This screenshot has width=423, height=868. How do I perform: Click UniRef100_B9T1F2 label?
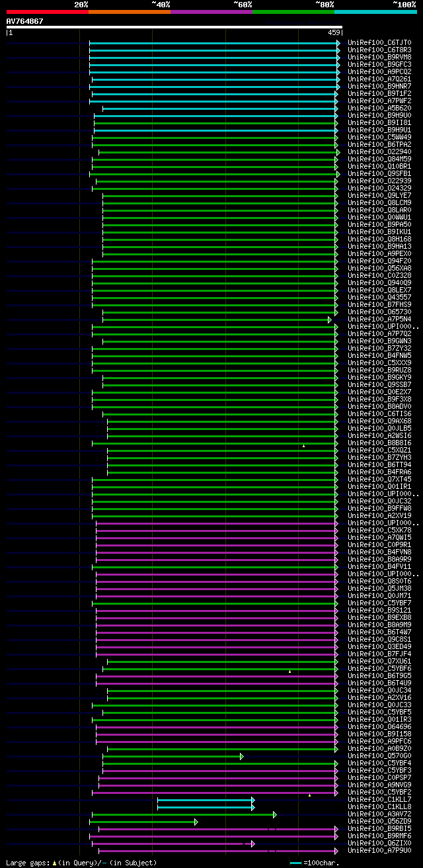pos(379,94)
